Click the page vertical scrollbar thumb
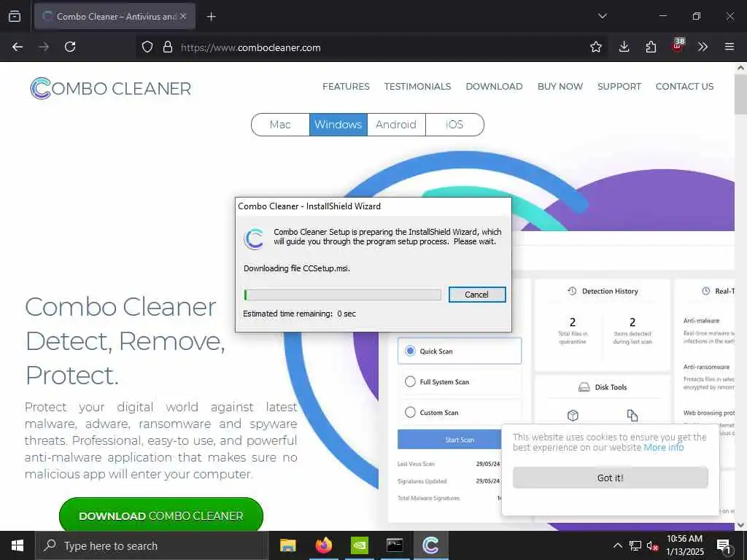 coord(740,94)
